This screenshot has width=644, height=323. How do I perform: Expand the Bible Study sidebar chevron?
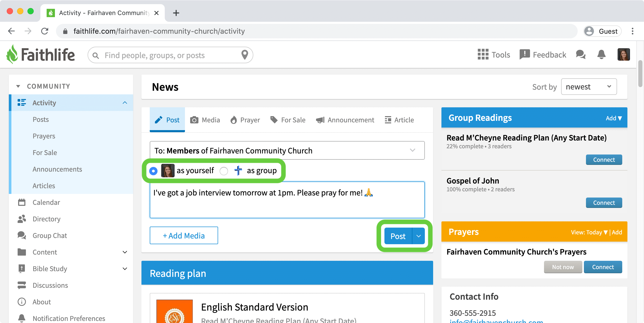(125, 269)
